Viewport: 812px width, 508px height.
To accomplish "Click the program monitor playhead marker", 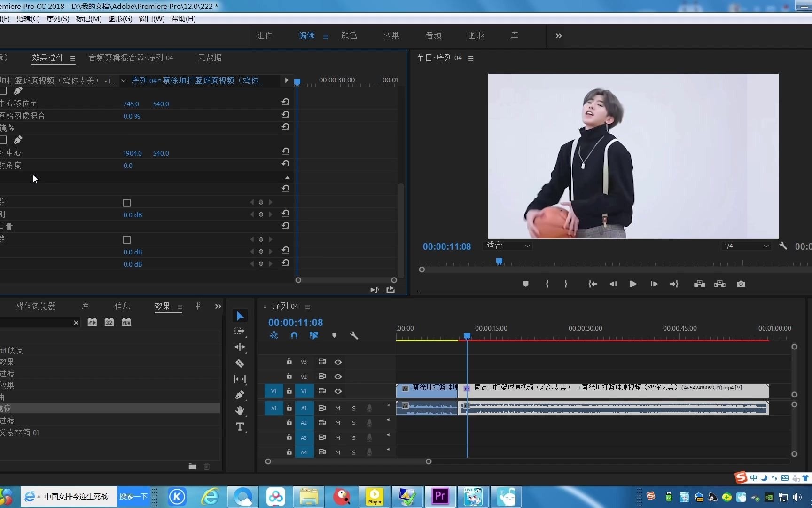I will click(499, 262).
